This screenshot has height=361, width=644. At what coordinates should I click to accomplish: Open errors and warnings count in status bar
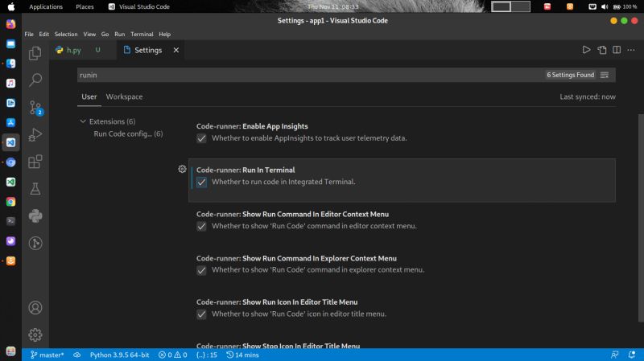172,355
